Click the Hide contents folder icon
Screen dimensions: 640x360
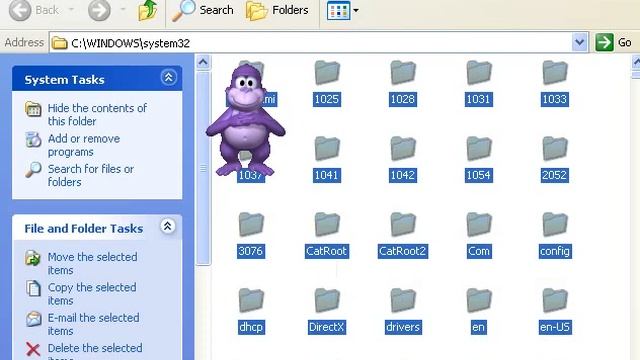[x=33, y=109]
